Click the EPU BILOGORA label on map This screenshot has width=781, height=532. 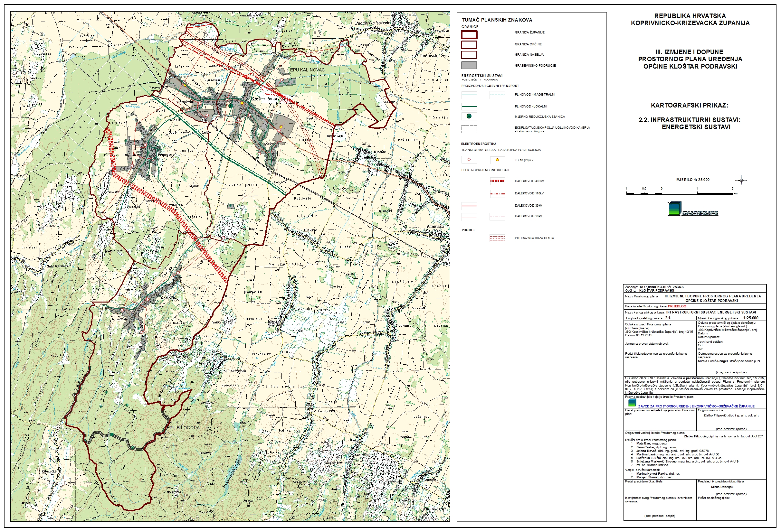(183, 428)
